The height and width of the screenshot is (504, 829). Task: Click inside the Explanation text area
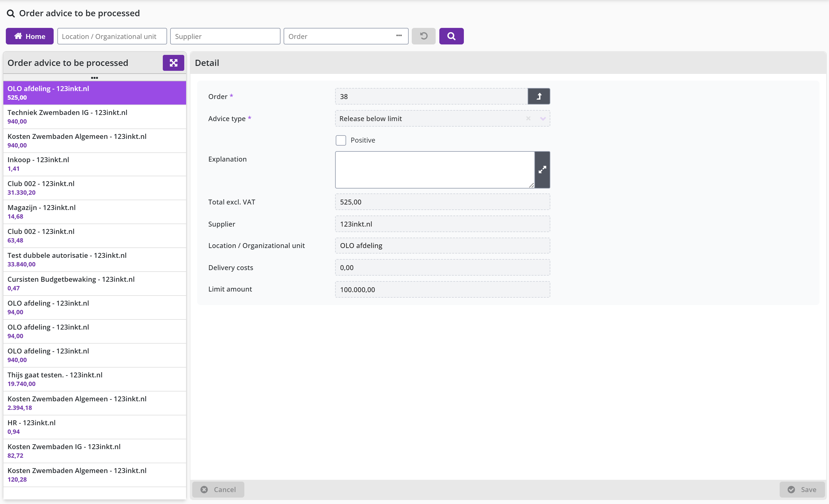tap(435, 170)
